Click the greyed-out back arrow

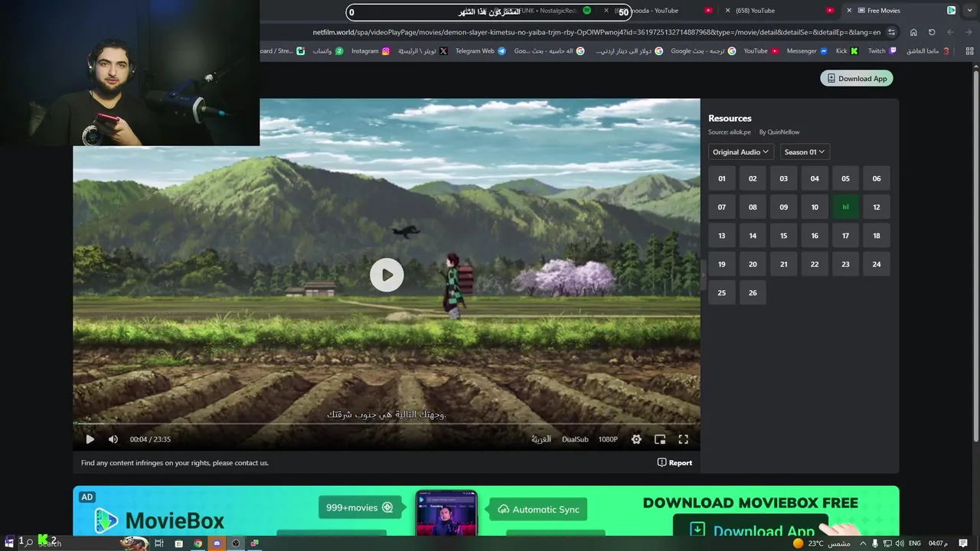[x=950, y=32]
